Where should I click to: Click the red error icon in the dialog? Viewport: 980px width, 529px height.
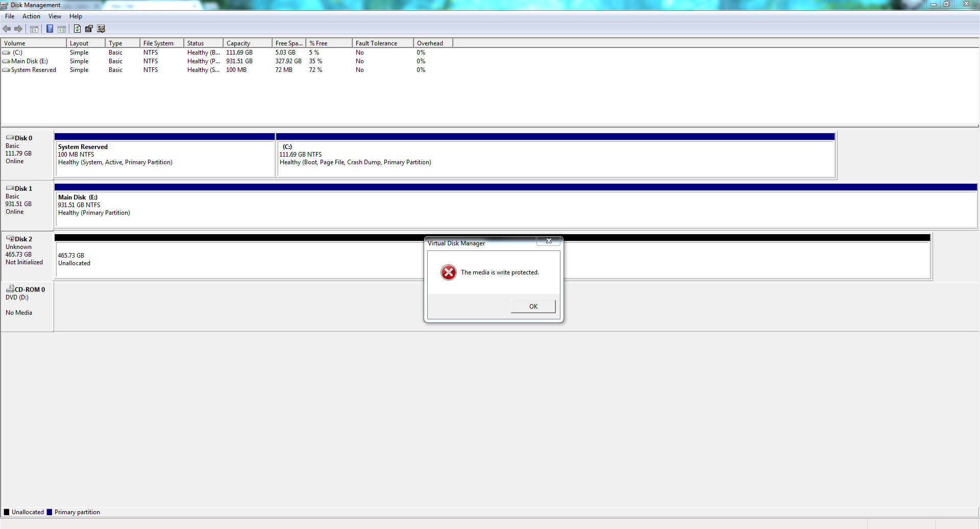[x=449, y=272]
